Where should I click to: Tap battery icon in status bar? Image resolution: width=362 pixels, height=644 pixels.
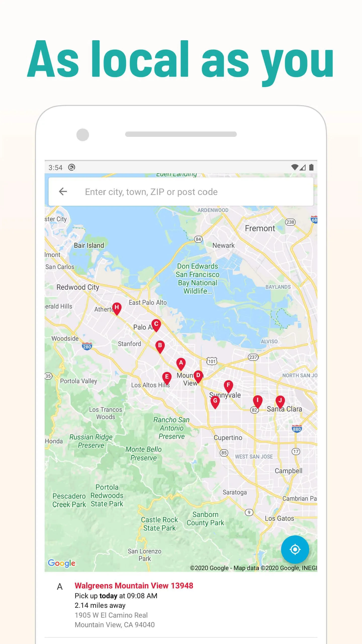click(x=311, y=167)
